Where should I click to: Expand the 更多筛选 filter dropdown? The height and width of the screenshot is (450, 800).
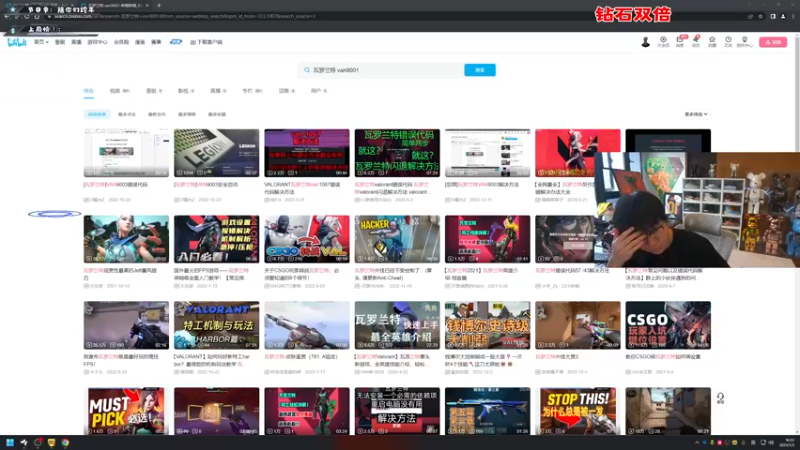695,114
